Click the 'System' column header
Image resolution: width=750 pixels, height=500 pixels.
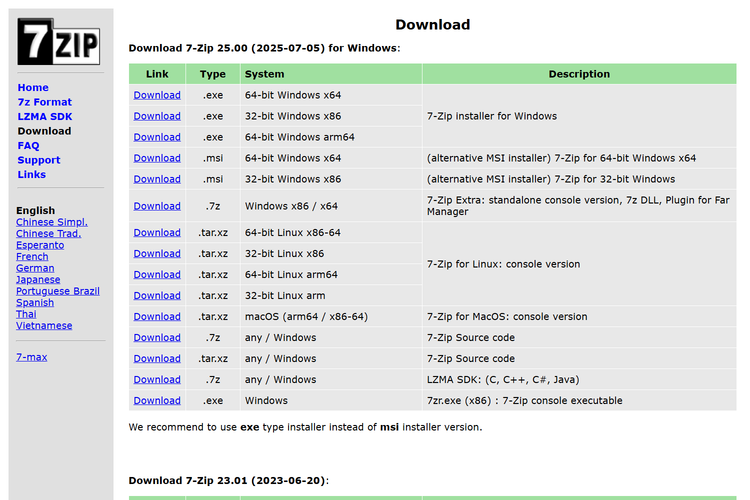[x=331, y=74]
